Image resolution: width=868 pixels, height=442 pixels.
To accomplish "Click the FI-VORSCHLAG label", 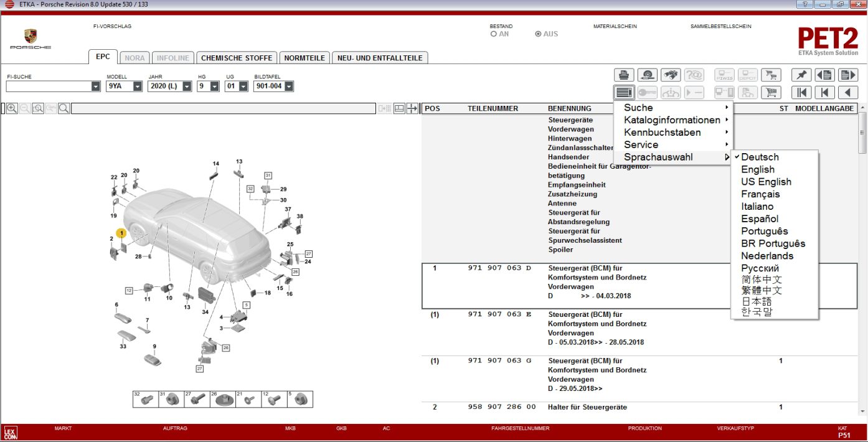I will pyautogui.click(x=112, y=27).
